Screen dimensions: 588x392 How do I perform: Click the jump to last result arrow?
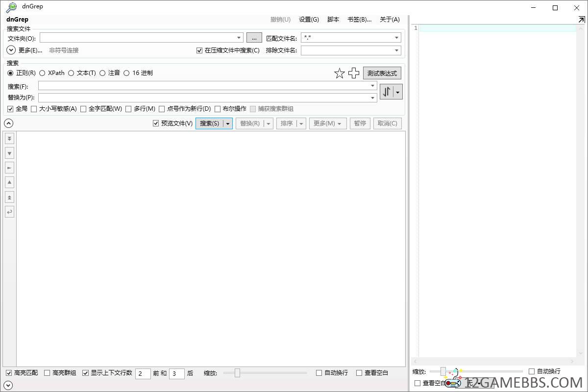9,139
